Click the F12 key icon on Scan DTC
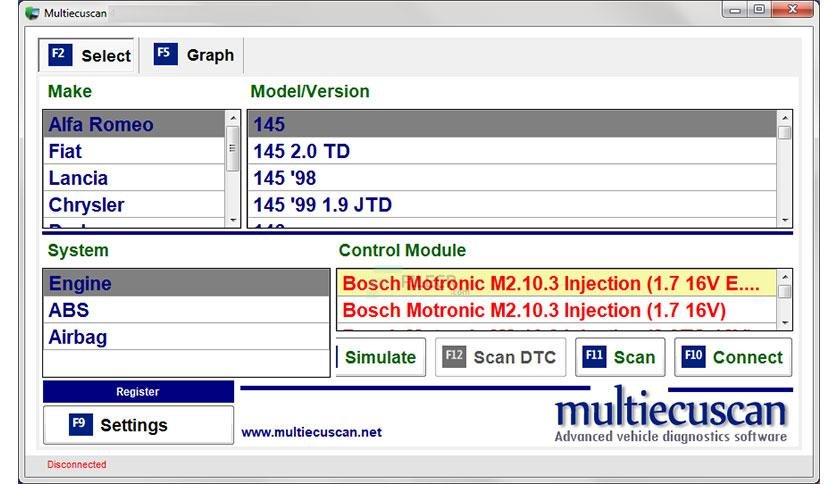 point(454,357)
